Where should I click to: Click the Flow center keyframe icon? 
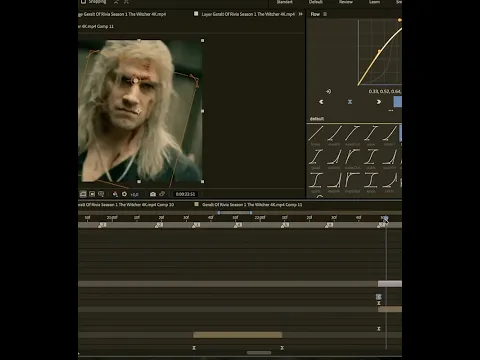click(x=350, y=102)
